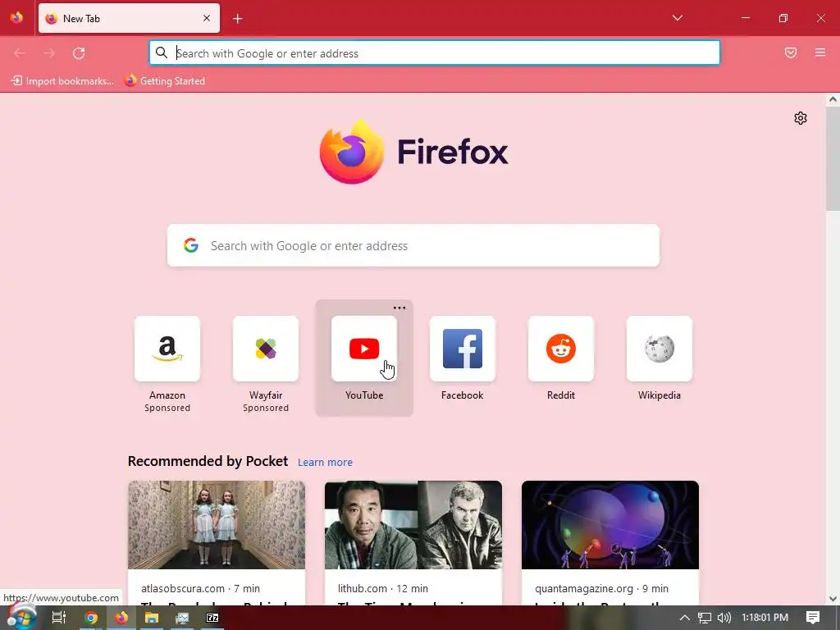Open the Reddit shortcut tile
The width and height of the screenshot is (840, 630).
(x=561, y=349)
